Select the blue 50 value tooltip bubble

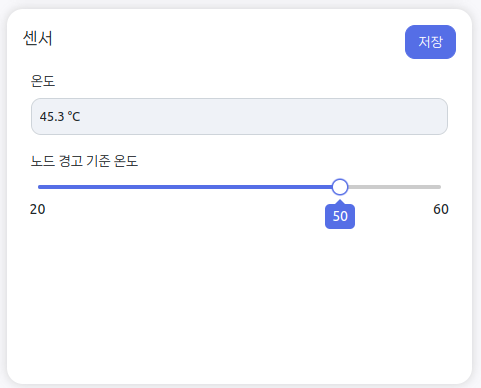tap(340, 217)
